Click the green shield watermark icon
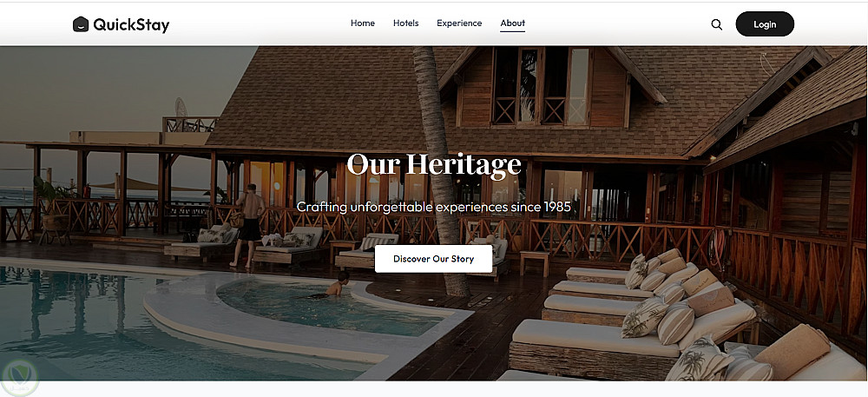 pos(19,378)
